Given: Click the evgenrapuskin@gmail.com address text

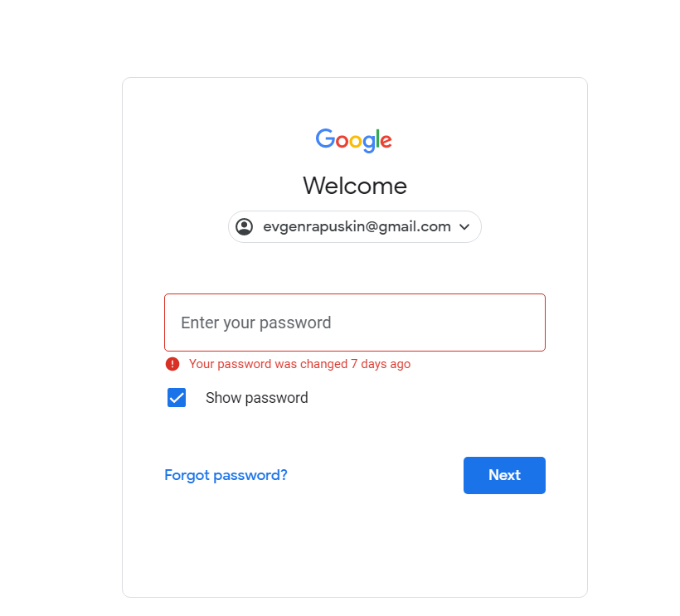Looking at the screenshot, I should pyautogui.click(x=357, y=226).
